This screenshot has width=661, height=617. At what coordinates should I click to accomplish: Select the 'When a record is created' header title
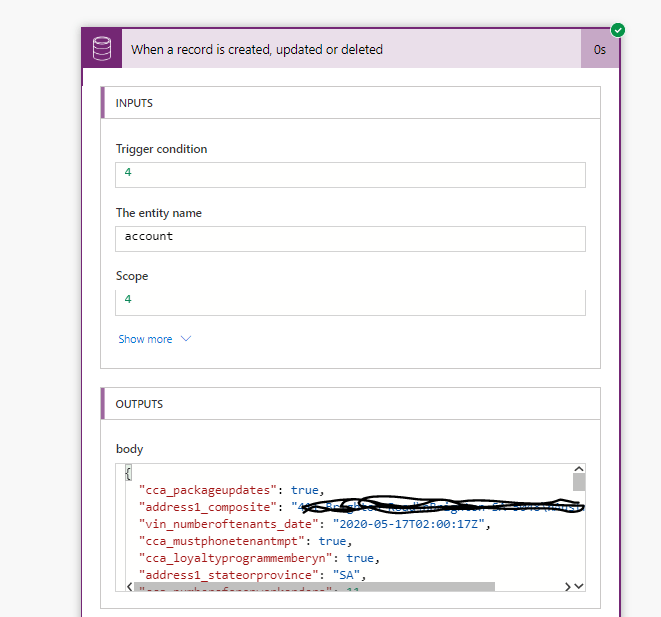pos(257,49)
